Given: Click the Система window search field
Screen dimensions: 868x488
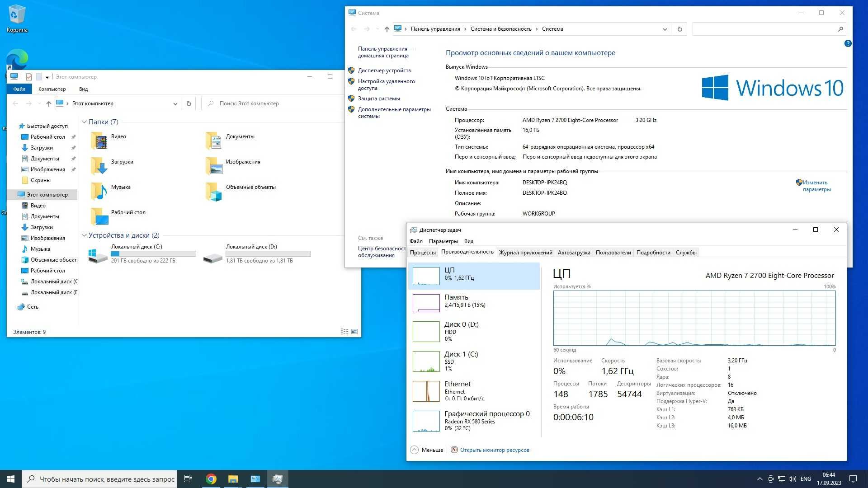Looking at the screenshot, I should point(769,29).
